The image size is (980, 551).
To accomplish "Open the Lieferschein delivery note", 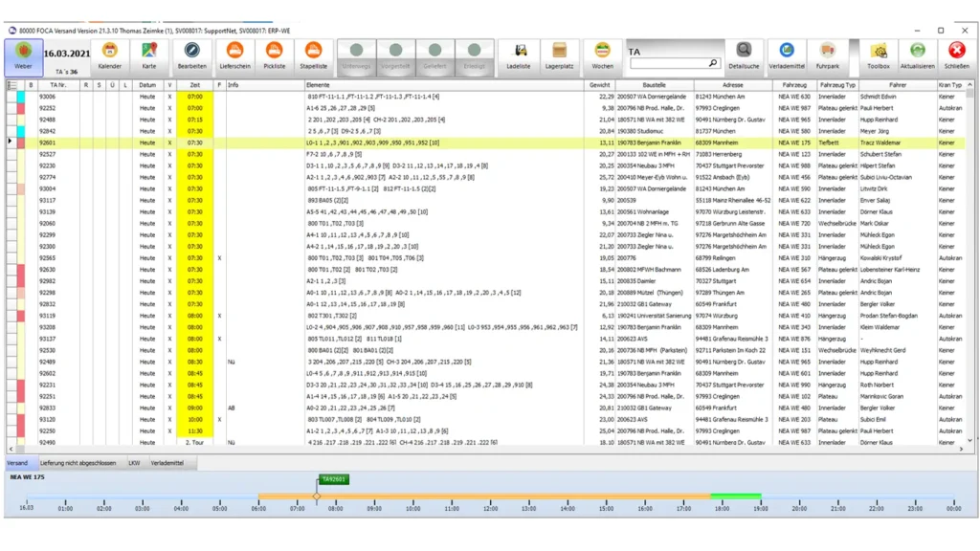I will coord(234,55).
